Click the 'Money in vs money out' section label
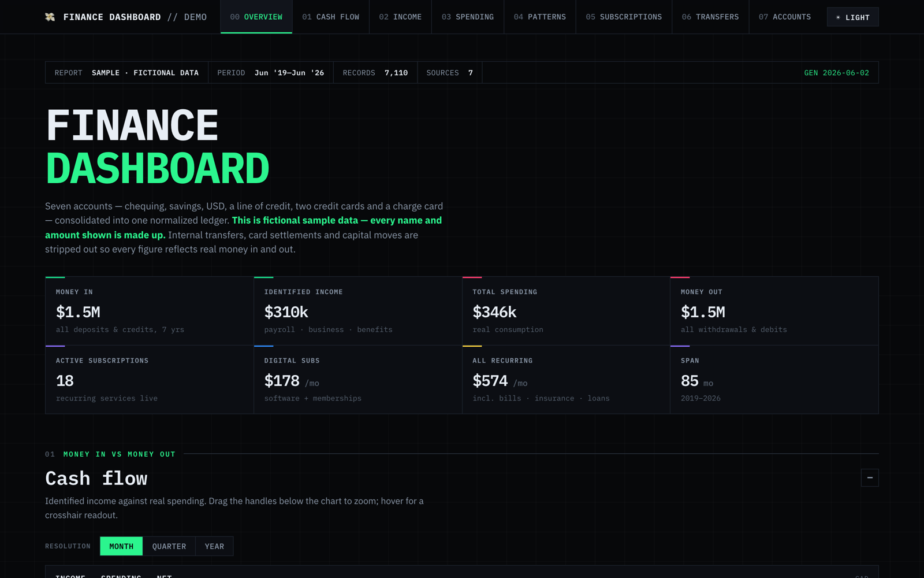The width and height of the screenshot is (924, 578). point(120,454)
